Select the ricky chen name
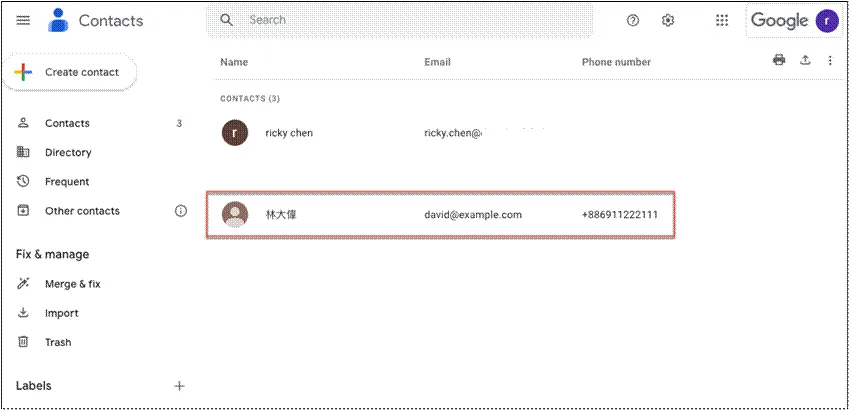This screenshot has width=849, height=410. (x=289, y=133)
